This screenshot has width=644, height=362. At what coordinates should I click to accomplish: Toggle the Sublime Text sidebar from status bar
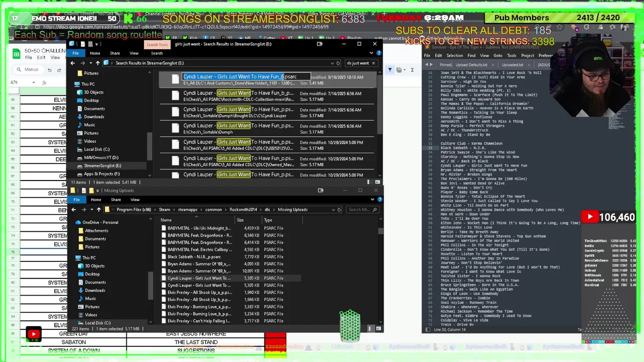[x=428, y=329]
